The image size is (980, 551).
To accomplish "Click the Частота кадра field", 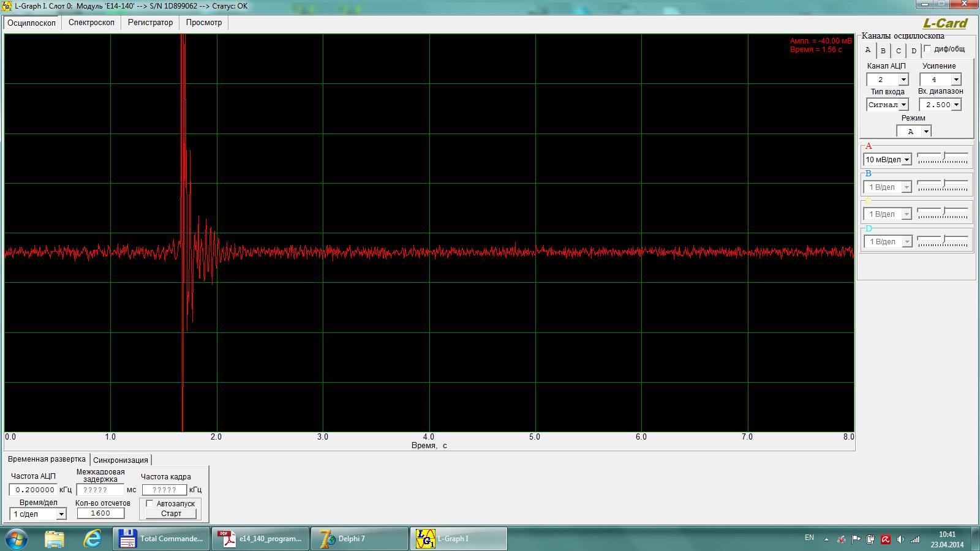I will pos(164,490).
